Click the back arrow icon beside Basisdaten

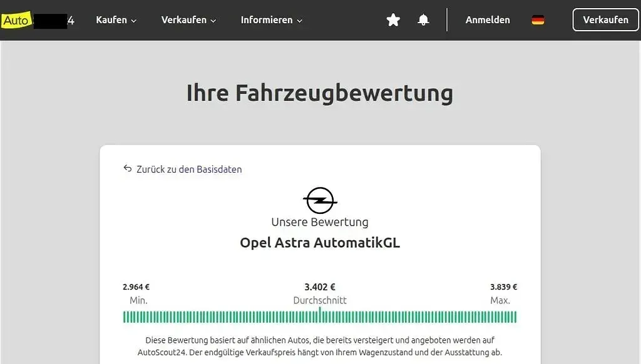coord(128,168)
